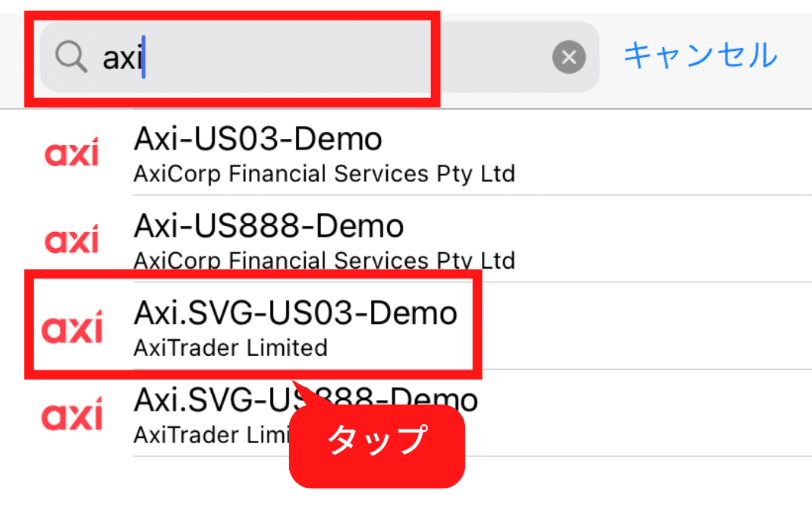
Task: Tap the axi logo beside Axi-US03-Demo
Action: [71, 153]
